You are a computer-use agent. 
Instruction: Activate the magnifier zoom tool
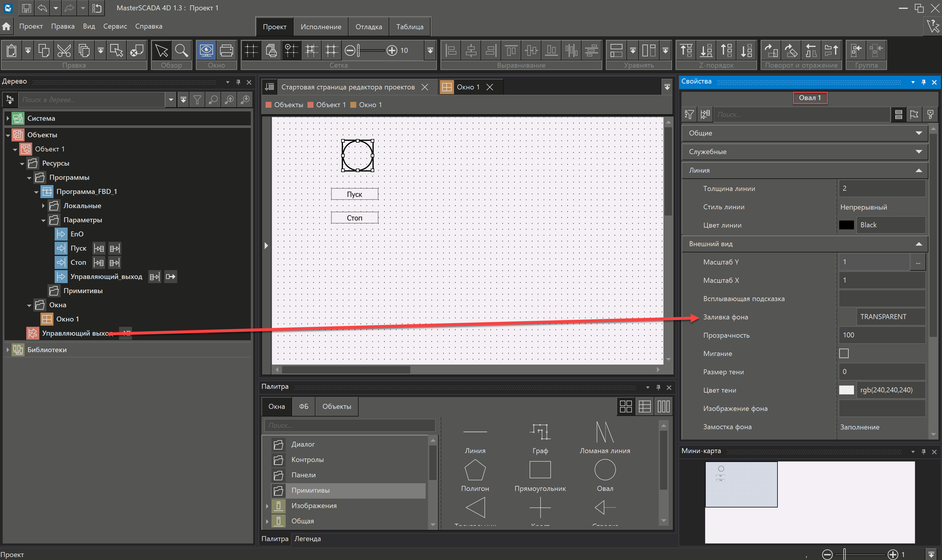pos(182,50)
